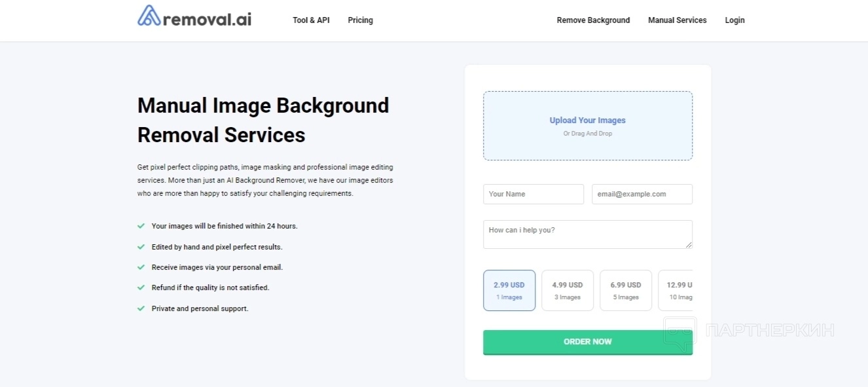
Task: Click the email address input field
Action: pyautogui.click(x=642, y=194)
